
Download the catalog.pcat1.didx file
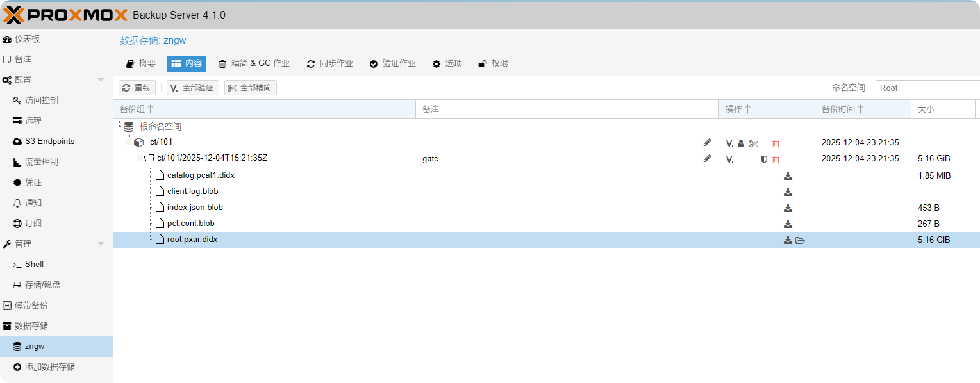point(788,176)
